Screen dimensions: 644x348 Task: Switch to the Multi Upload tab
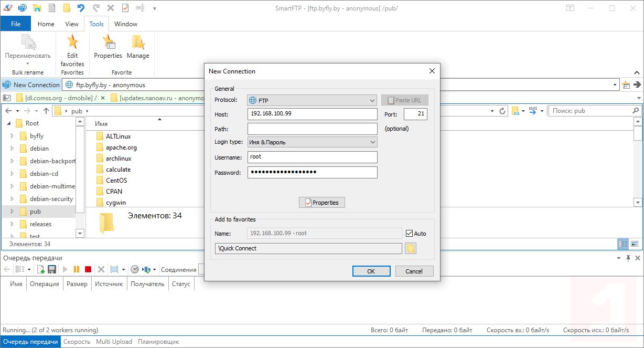point(114,342)
